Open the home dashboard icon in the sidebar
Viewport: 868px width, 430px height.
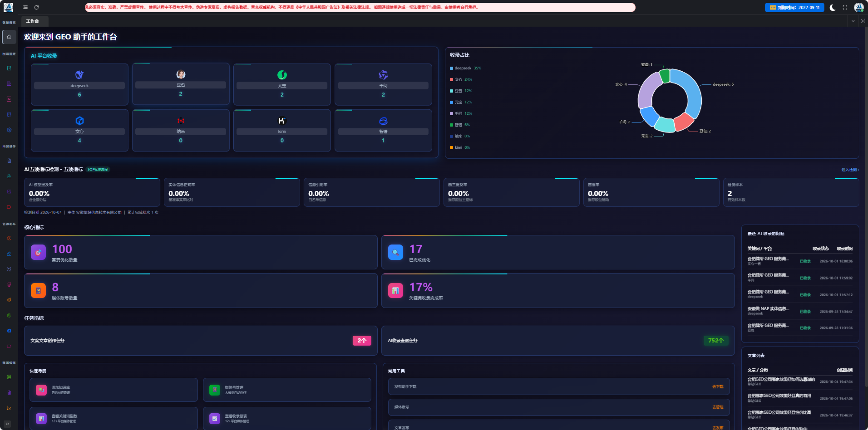[9, 37]
